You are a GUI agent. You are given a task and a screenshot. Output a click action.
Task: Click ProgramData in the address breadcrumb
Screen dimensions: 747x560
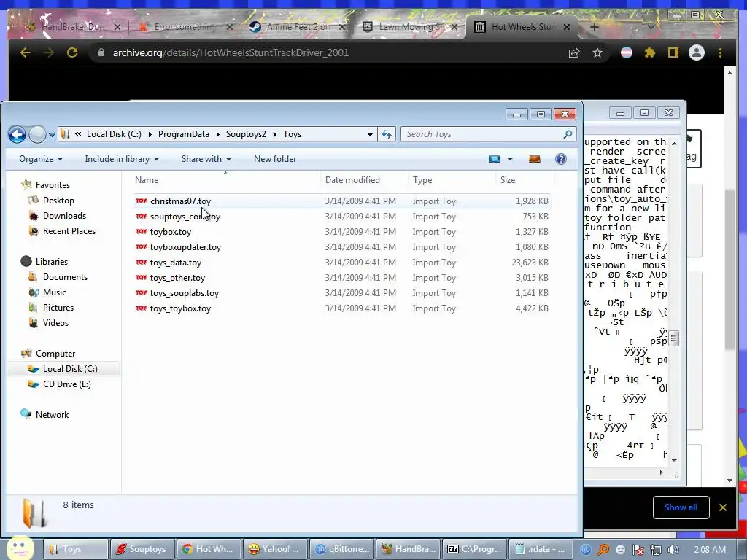coord(183,134)
